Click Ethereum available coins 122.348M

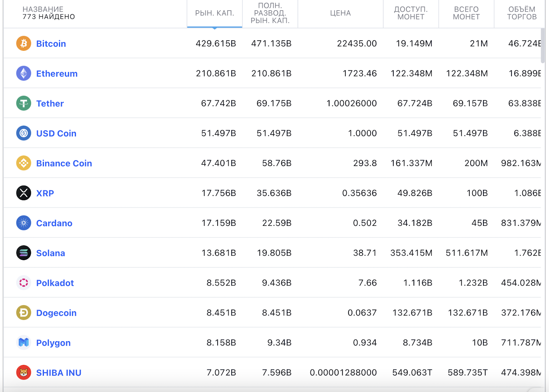click(x=411, y=73)
